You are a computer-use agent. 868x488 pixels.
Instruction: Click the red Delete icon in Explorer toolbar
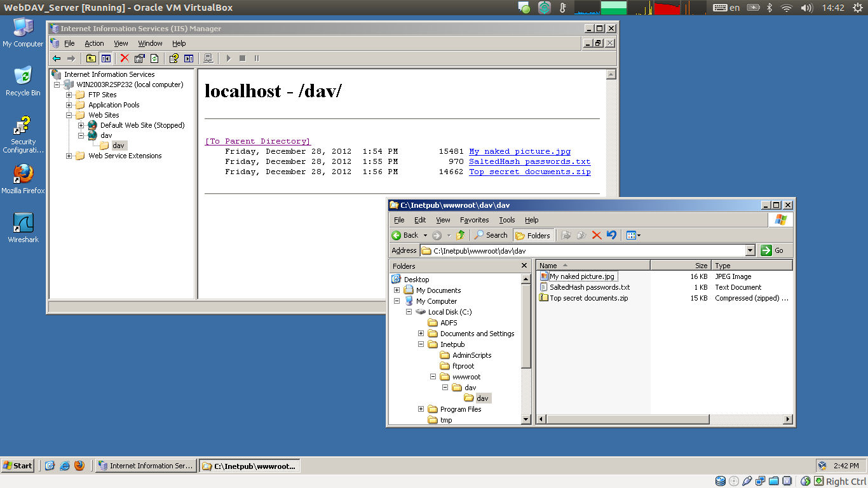pos(597,235)
